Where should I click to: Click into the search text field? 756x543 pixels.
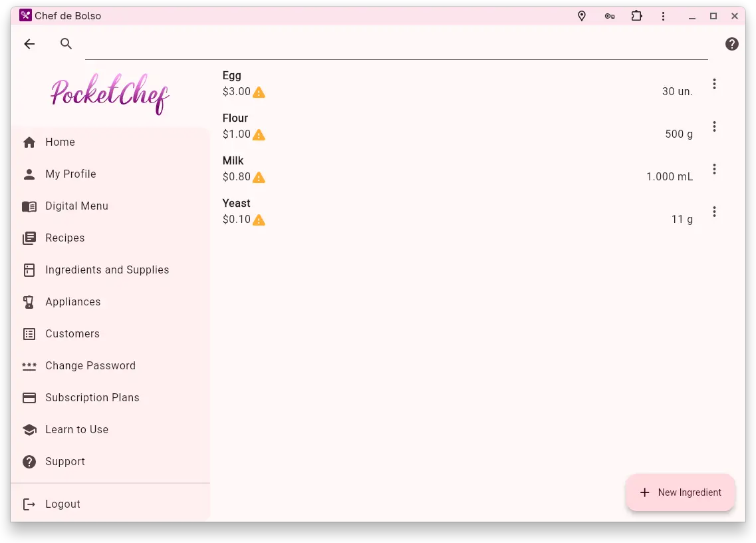(x=396, y=45)
